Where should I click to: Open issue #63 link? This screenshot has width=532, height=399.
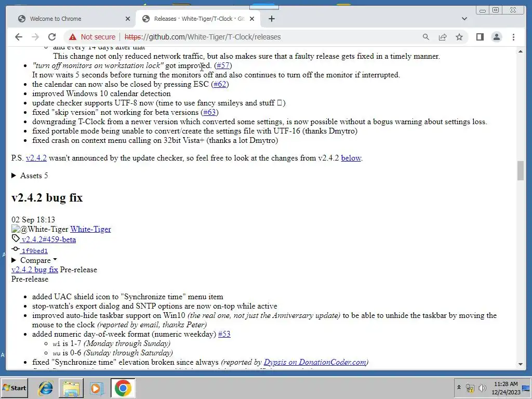pos(209,112)
